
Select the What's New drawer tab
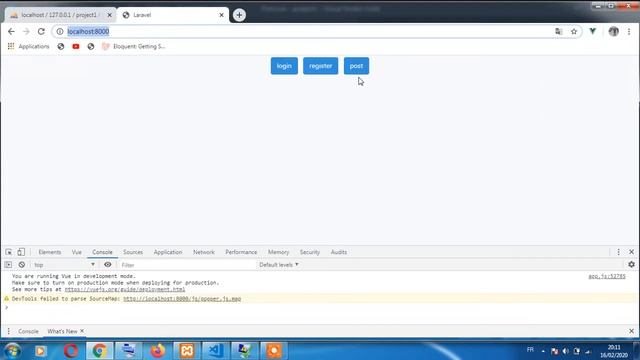[x=62, y=331]
